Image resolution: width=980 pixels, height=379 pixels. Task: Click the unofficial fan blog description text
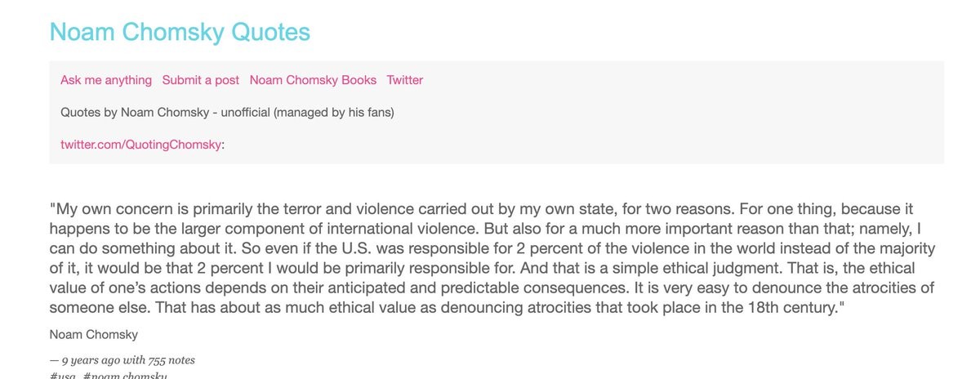point(227,112)
